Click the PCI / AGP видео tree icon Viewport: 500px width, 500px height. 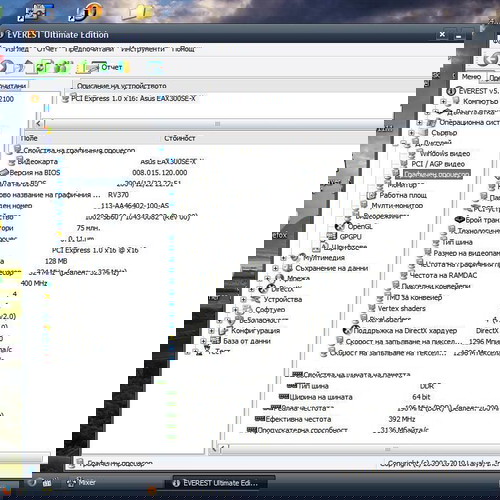404,164
